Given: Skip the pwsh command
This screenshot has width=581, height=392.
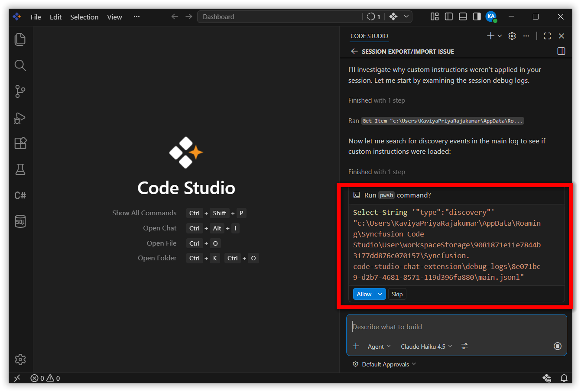Looking at the screenshot, I should 397,294.
